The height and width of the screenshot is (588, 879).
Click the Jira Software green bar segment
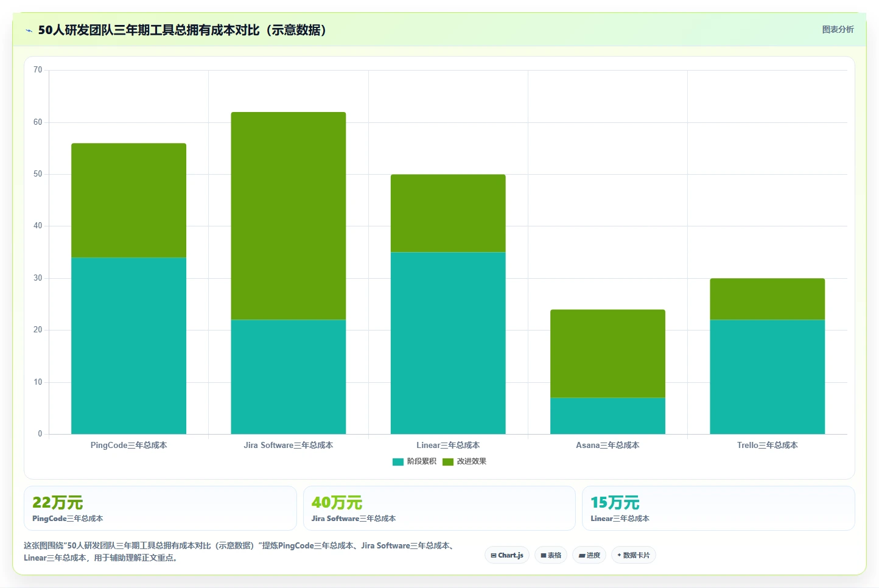click(x=289, y=216)
